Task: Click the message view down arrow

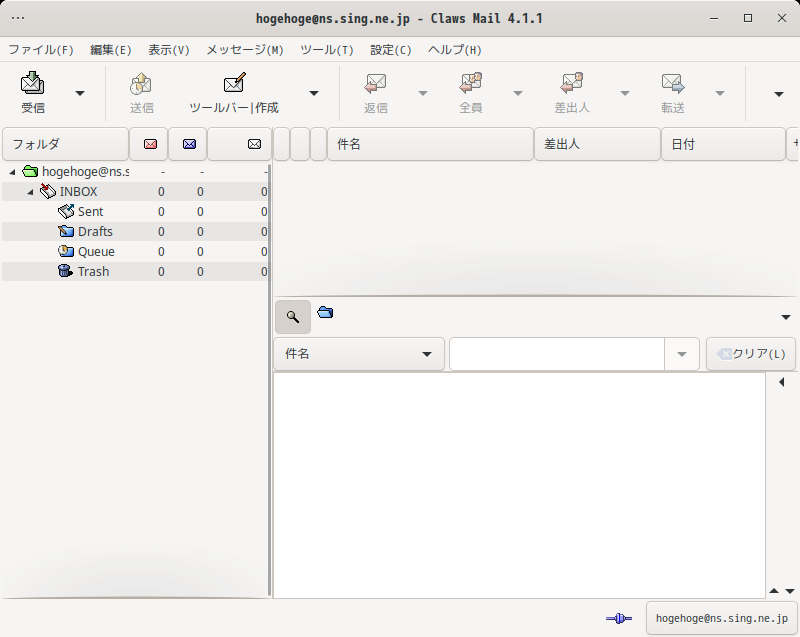Action: [790, 591]
